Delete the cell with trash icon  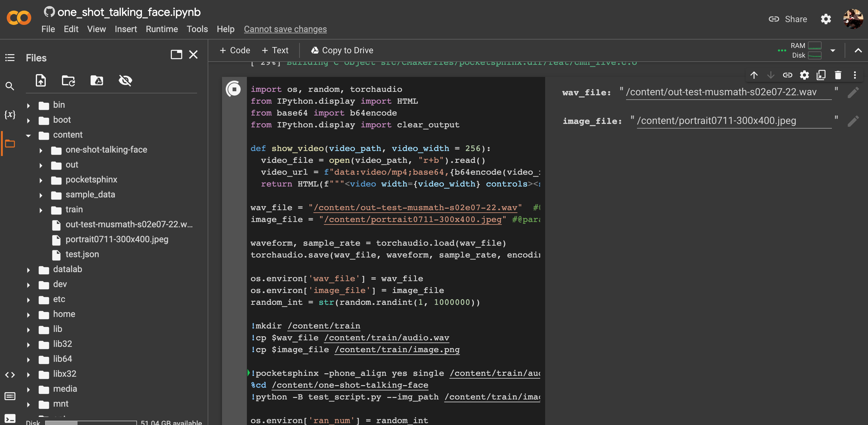(x=838, y=75)
